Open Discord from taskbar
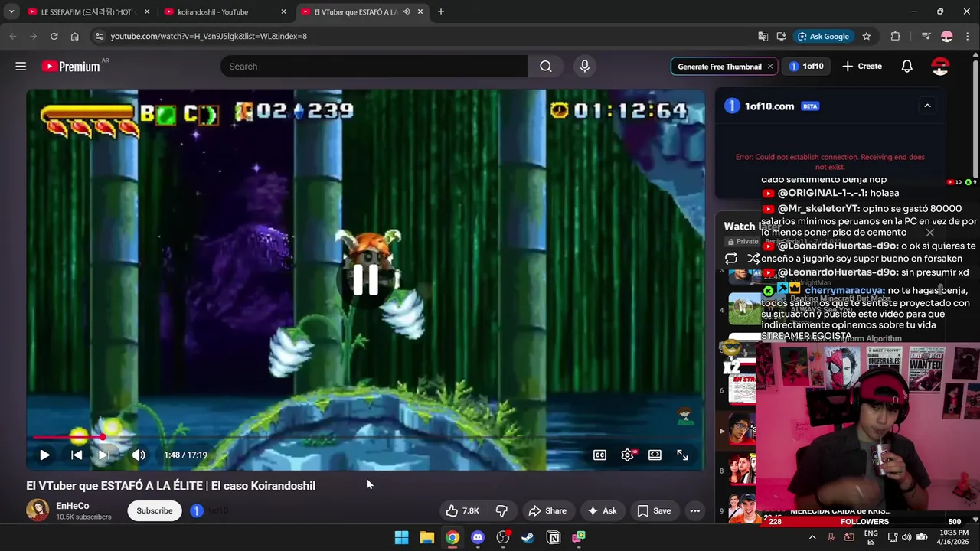Viewport: 980px width, 551px height. [x=478, y=537]
